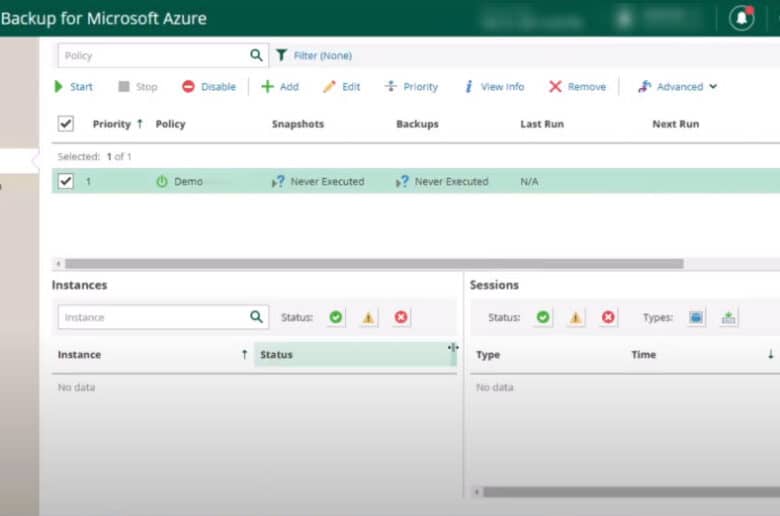Image resolution: width=780 pixels, height=516 pixels.
Task: Disable the selected policy
Action: click(209, 87)
